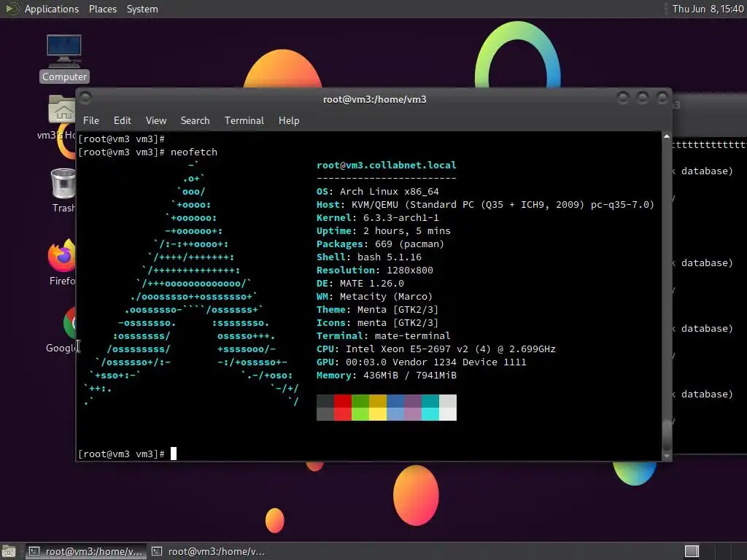Click the terminal prompt cursor line

(127, 454)
